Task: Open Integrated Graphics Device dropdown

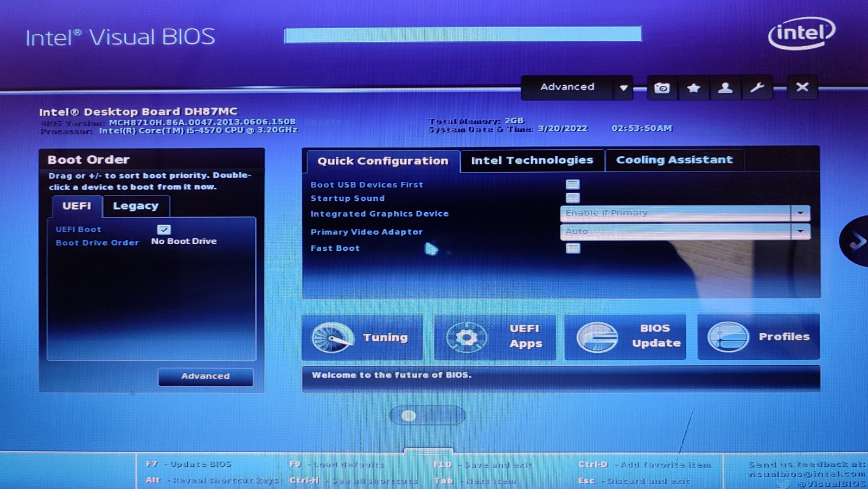Action: [x=685, y=213]
